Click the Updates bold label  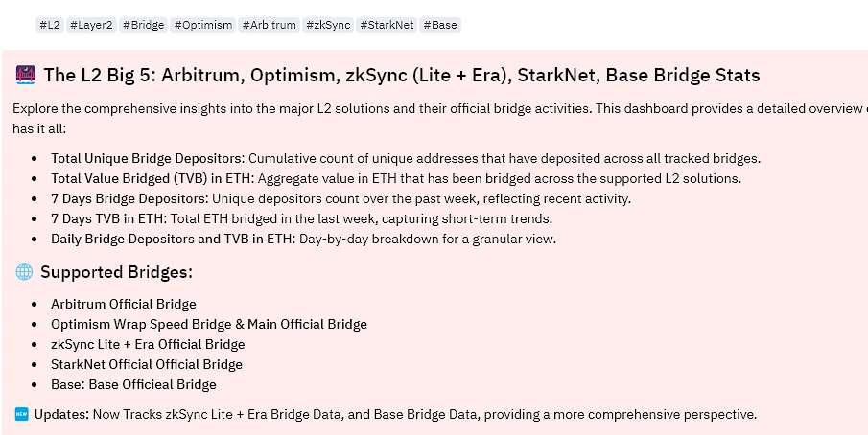click(x=61, y=414)
